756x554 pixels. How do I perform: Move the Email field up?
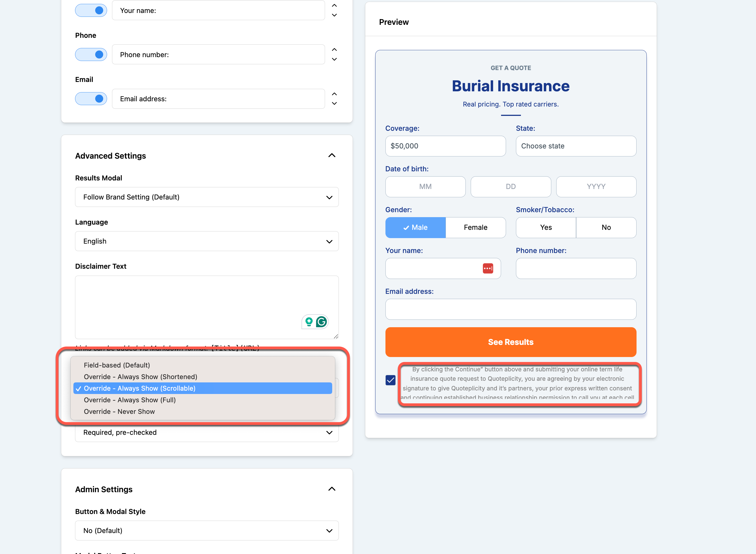pos(334,94)
